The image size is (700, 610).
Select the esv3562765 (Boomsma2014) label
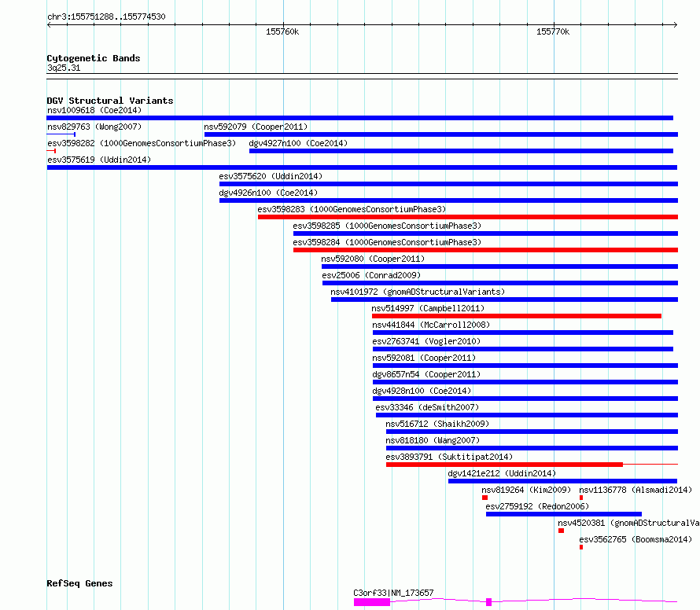(636, 539)
